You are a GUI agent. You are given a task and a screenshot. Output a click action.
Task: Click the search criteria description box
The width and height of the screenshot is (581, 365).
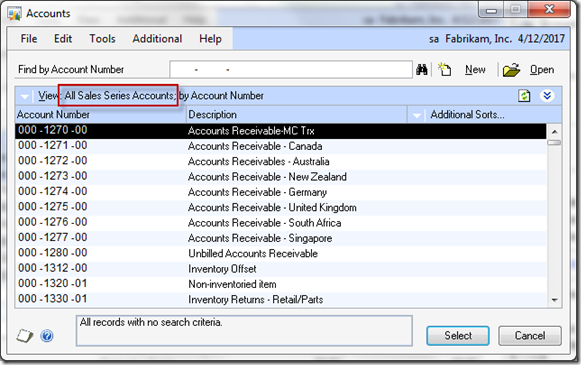point(244,331)
